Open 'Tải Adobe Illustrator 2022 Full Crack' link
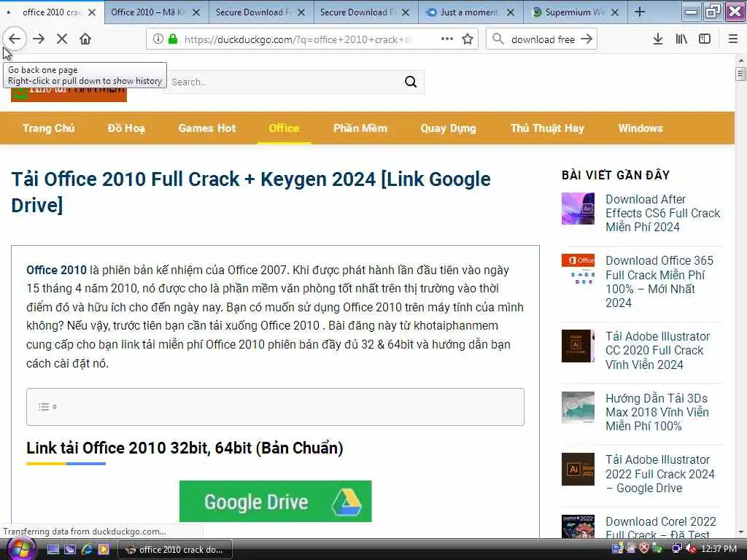The height and width of the screenshot is (560, 747). [659, 474]
